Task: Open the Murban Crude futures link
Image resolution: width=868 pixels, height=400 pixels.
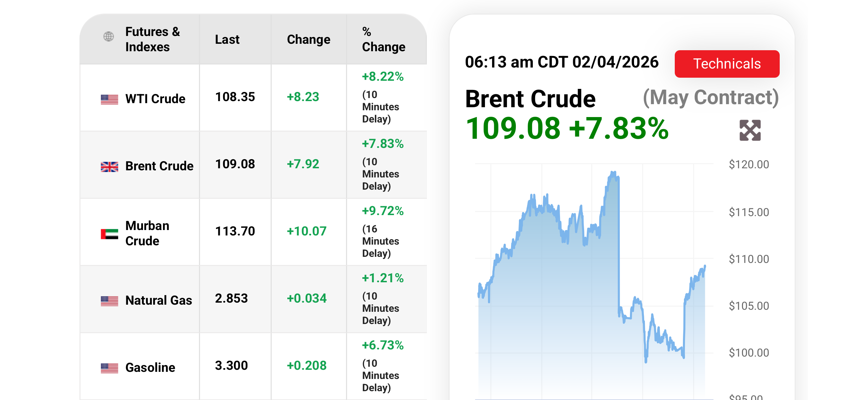Action: click(x=147, y=233)
